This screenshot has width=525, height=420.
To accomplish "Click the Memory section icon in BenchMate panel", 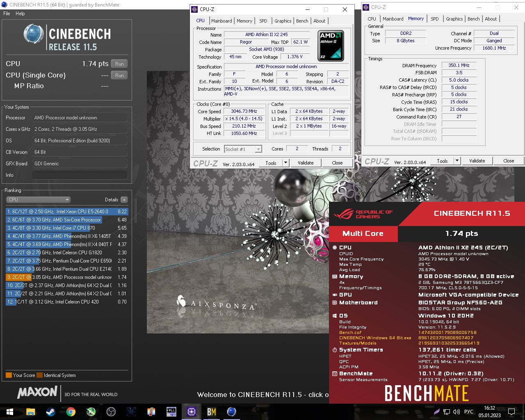I will [335, 276].
